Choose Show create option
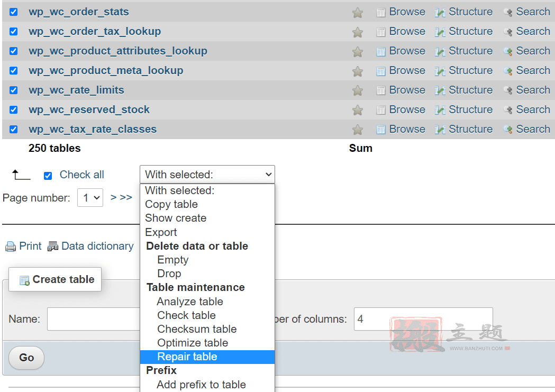555x392 pixels. [207, 218]
